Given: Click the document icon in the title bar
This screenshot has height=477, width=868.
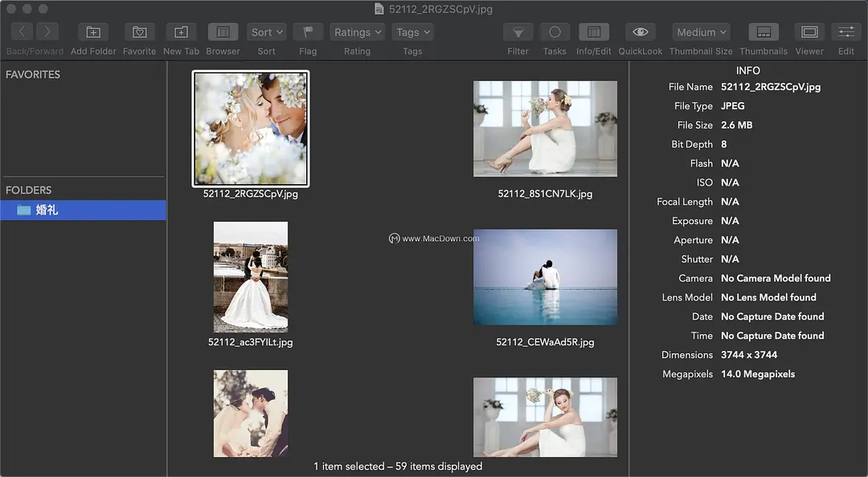Looking at the screenshot, I should click(x=379, y=9).
